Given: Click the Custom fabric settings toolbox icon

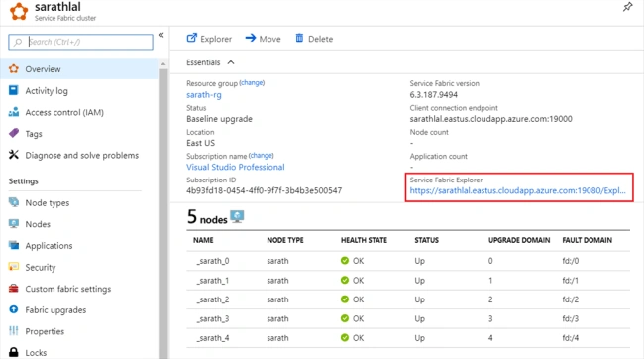Looking at the screenshot, I should 14,289.
